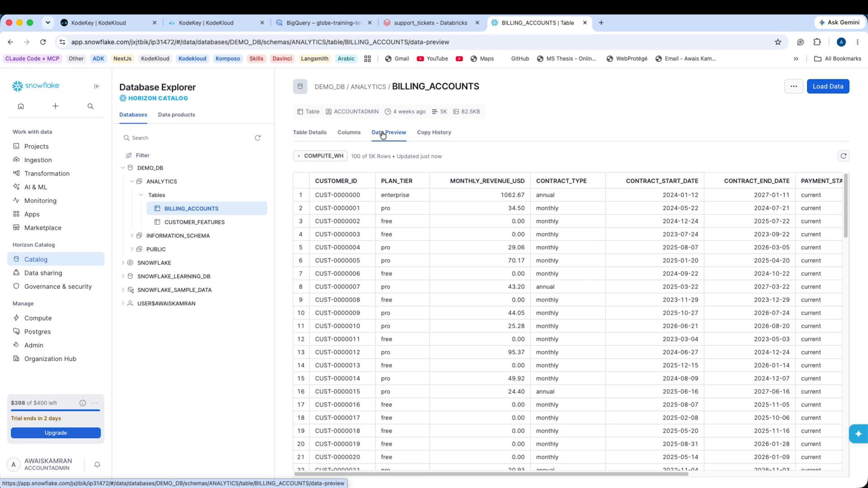The image size is (868, 488).
Task: Click the create new plus icon
Action: tap(55, 106)
